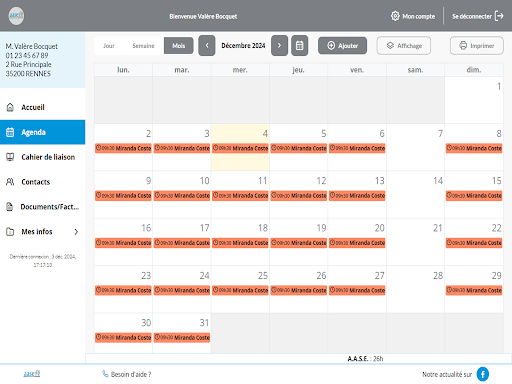512x384 pixels.
Task: Open Miranda Coste event on December 15
Action: (x=474, y=196)
